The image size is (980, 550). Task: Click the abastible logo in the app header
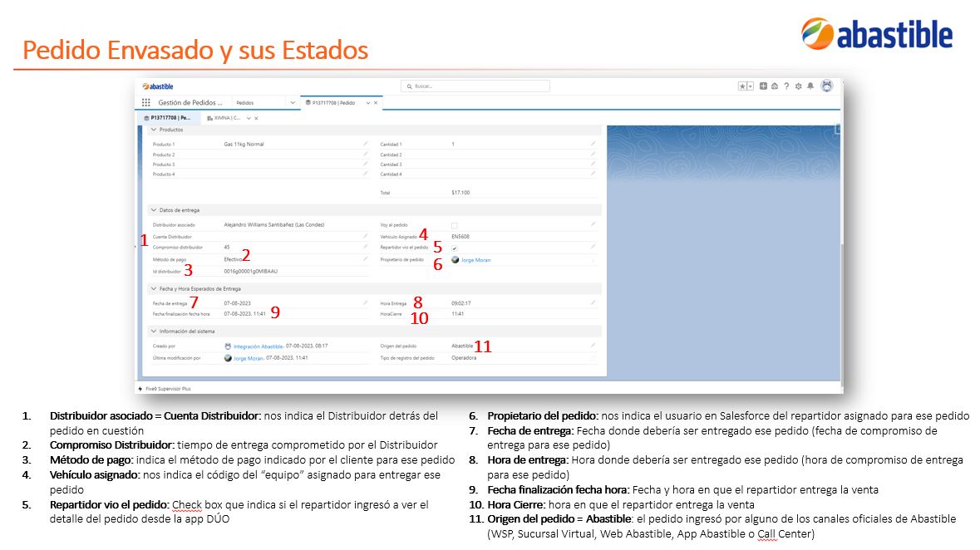tap(157, 86)
